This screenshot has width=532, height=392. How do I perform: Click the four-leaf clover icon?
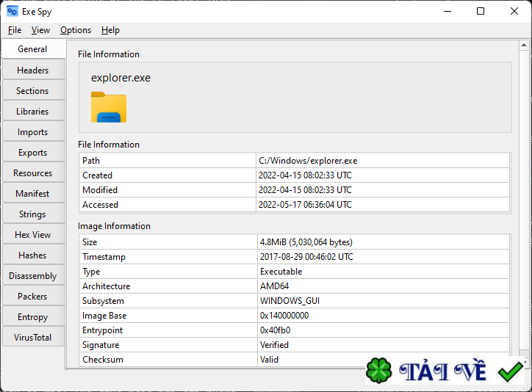point(379,371)
